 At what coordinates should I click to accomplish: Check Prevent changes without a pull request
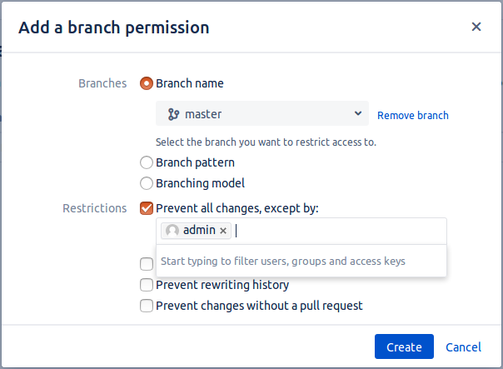[x=146, y=306]
